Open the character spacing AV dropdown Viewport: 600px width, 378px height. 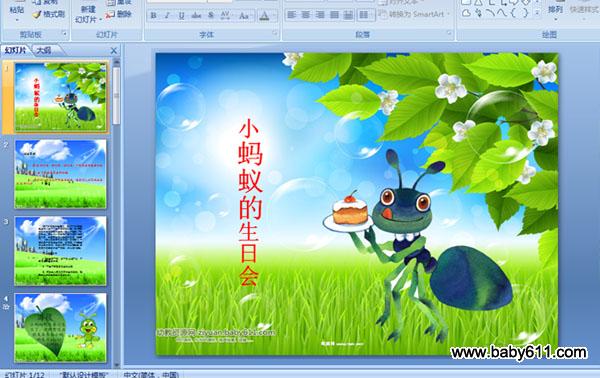click(226, 16)
